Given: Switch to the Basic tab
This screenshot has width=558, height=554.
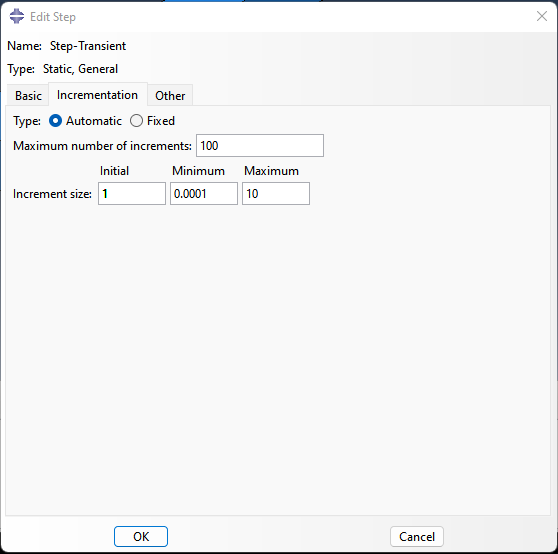Looking at the screenshot, I should (28, 96).
